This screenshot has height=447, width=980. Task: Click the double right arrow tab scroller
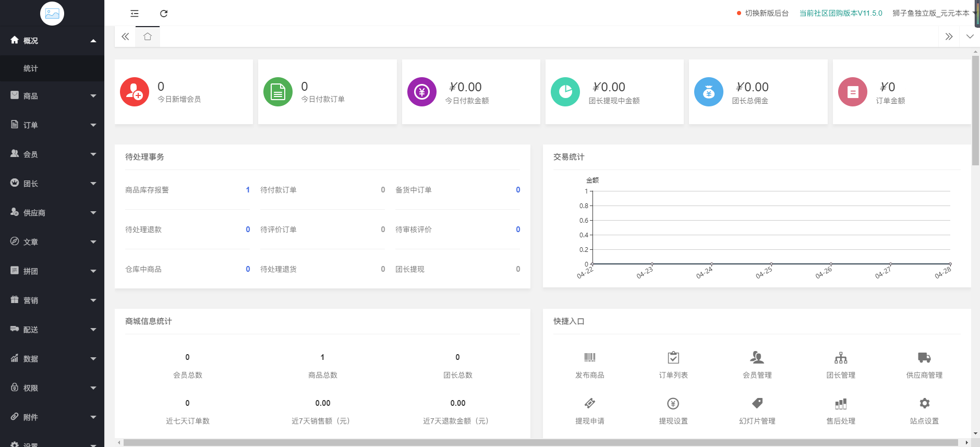(949, 37)
